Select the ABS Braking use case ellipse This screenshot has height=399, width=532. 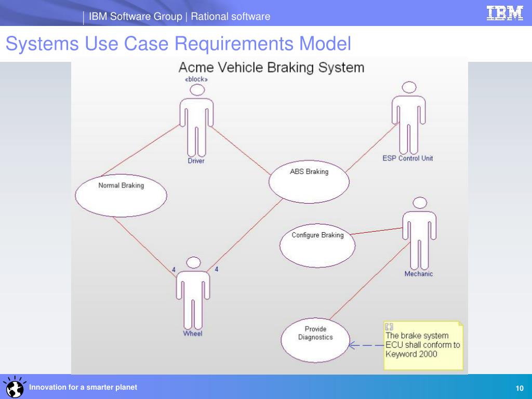tap(309, 182)
